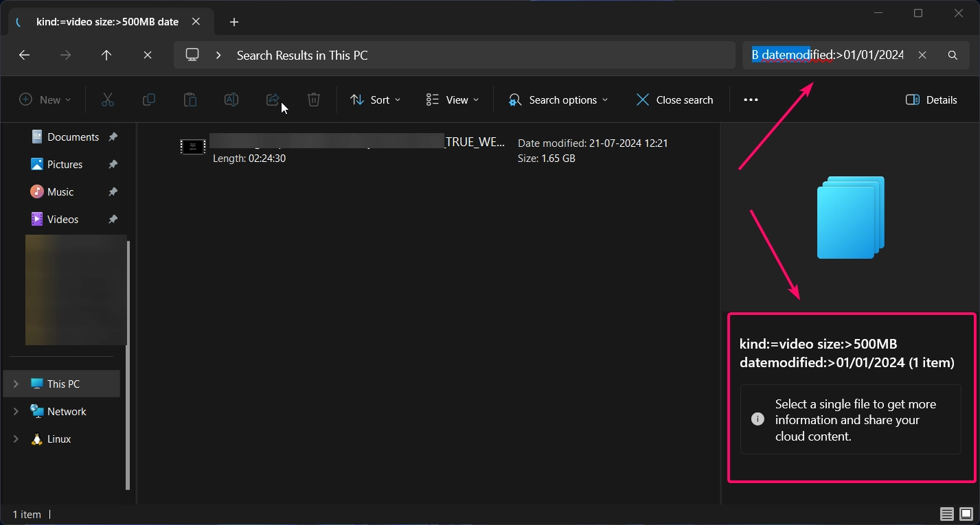The image size is (980, 525).
Task: Click the Share icon in toolbar
Action: click(x=273, y=100)
